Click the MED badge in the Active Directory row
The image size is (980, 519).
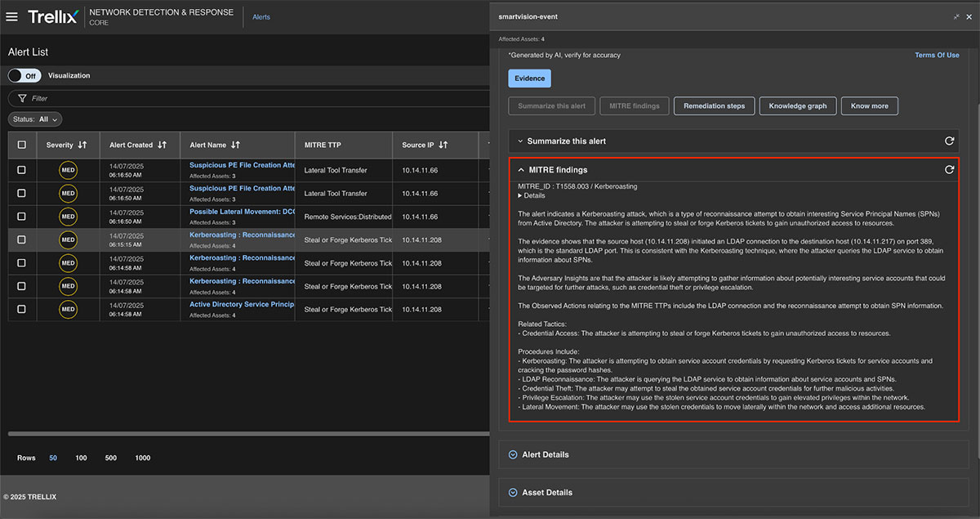[69, 309]
